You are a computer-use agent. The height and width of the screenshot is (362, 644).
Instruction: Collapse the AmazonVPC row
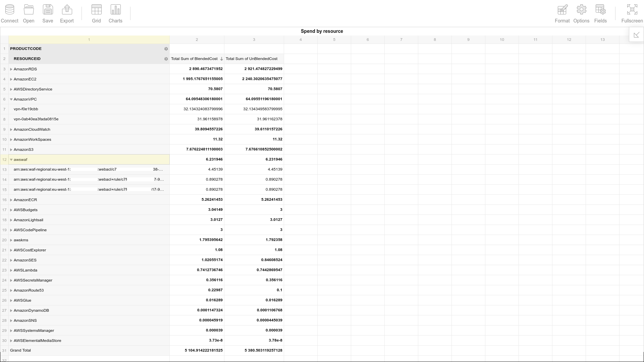pos(11,99)
